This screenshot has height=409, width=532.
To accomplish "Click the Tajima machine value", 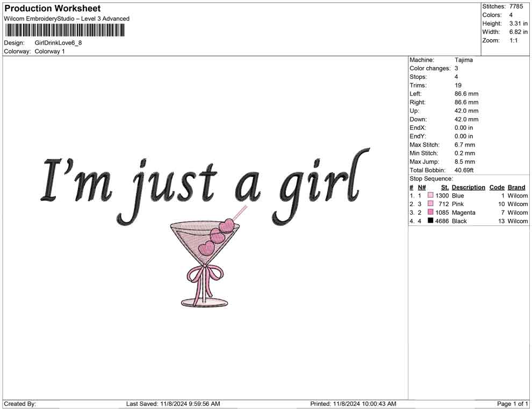I will pyautogui.click(x=464, y=60).
